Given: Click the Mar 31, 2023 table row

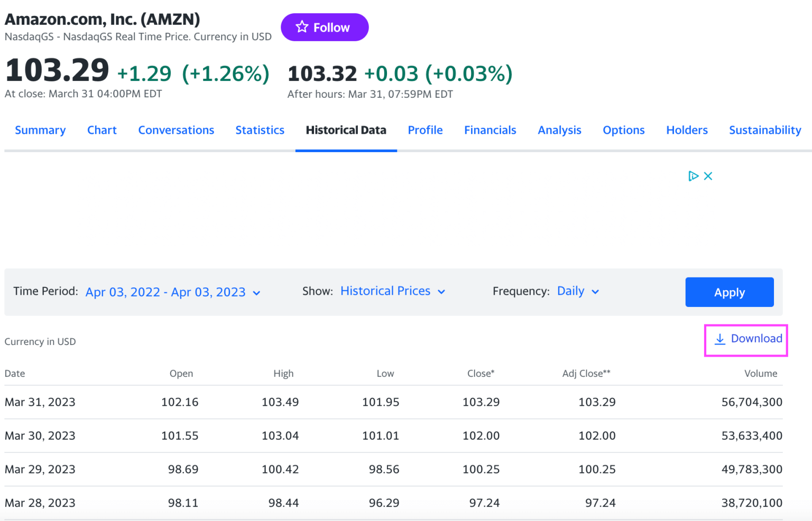Looking at the screenshot, I should pos(370,402).
